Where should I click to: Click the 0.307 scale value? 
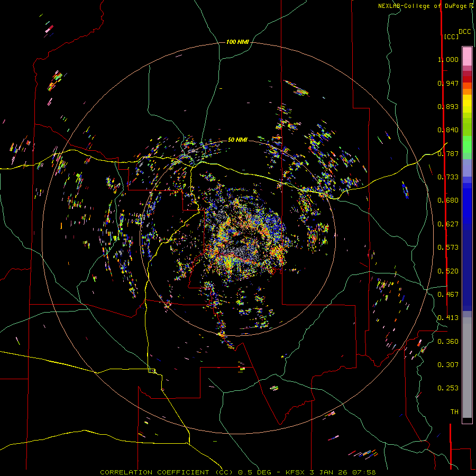448,365
